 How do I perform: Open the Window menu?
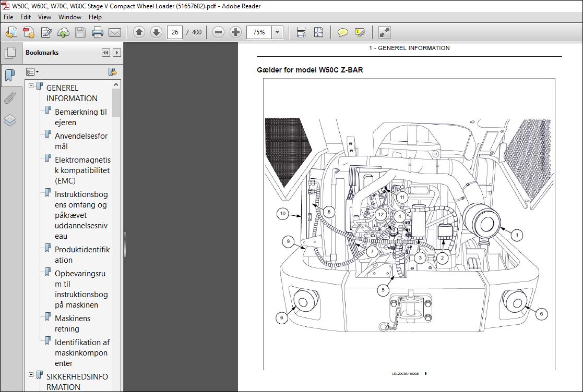pyautogui.click(x=70, y=17)
